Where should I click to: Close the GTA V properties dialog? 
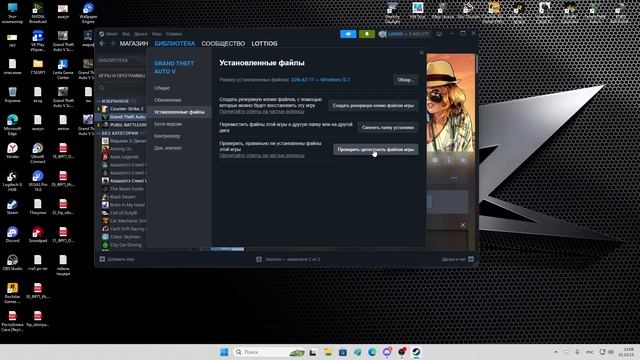coord(421,53)
